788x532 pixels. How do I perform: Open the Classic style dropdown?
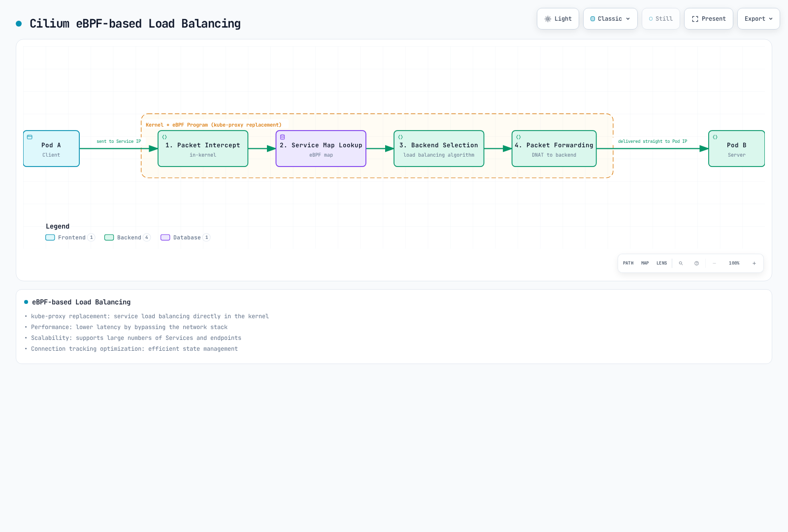tap(610, 19)
